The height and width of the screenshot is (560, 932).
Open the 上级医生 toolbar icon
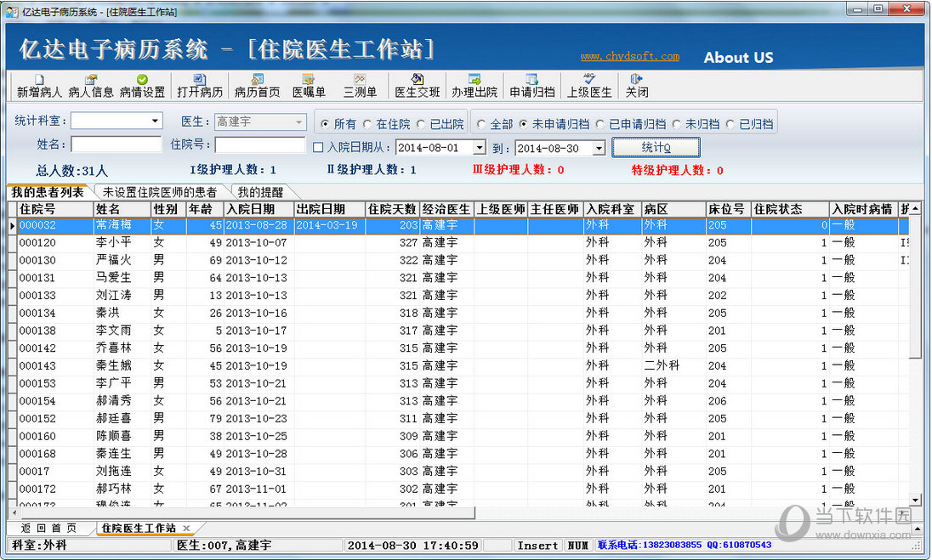click(589, 86)
